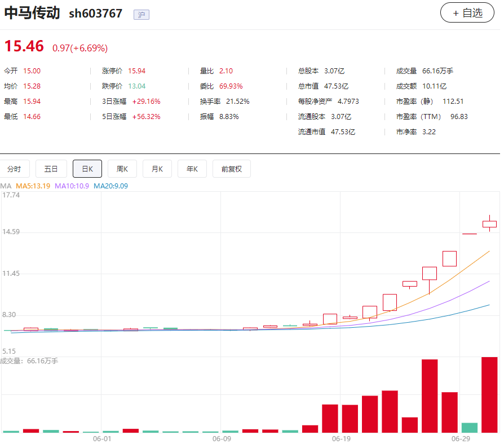Viewport: 504px width, 444px height.
Task: Open the 年K chart tab
Action: [192, 169]
